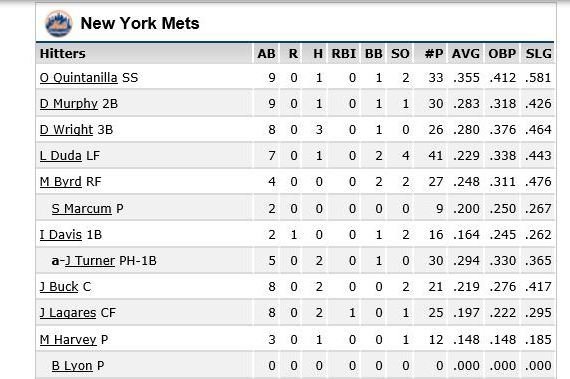Open B Lyon player link
Screen dimensions: 570x379
coord(72,366)
